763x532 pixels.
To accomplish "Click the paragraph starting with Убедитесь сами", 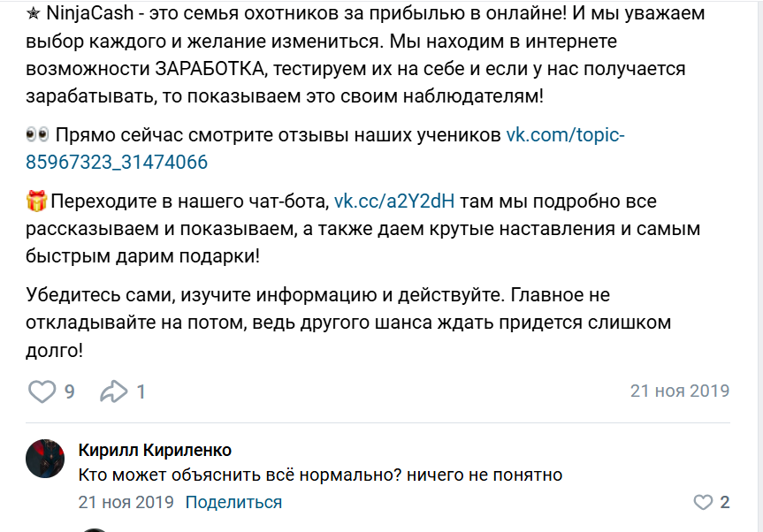I will (x=317, y=294).
